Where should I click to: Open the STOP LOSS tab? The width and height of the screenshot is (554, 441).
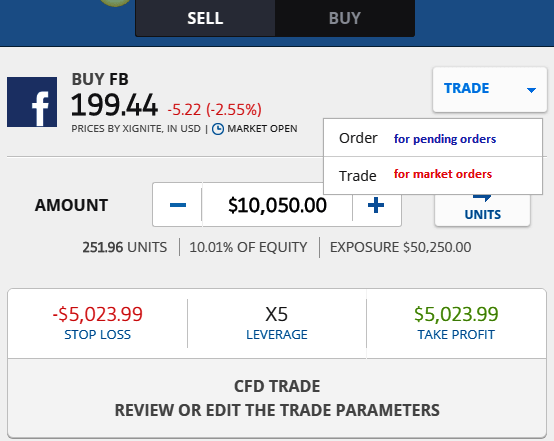pyautogui.click(x=98, y=335)
